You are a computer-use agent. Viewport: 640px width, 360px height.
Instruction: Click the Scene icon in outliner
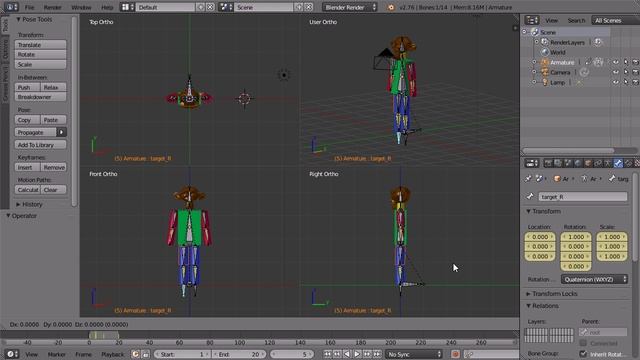535,32
